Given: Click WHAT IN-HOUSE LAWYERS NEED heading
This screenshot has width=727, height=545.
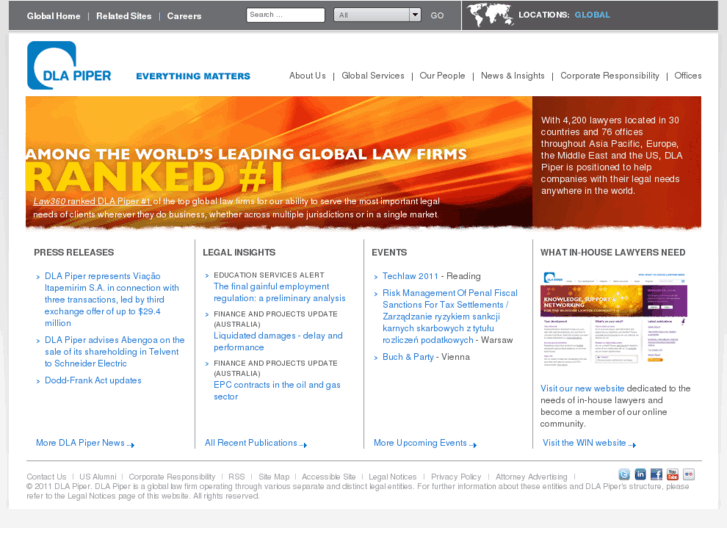Looking at the screenshot, I should pyautogui.click(x=612, y=252).
